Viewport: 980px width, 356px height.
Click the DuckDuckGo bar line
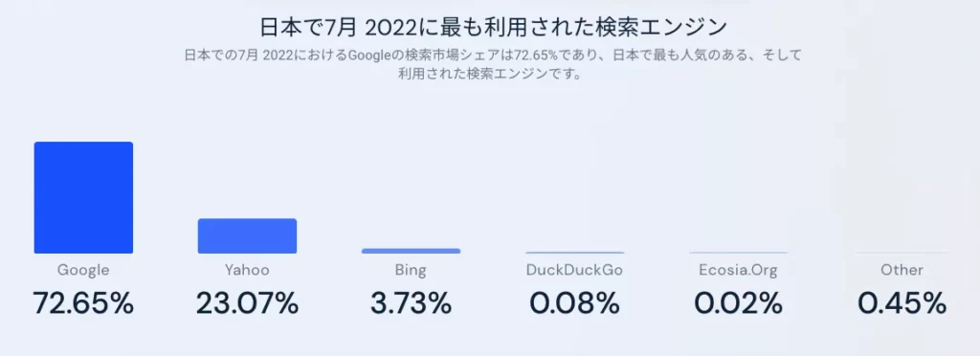coord(574,253)
